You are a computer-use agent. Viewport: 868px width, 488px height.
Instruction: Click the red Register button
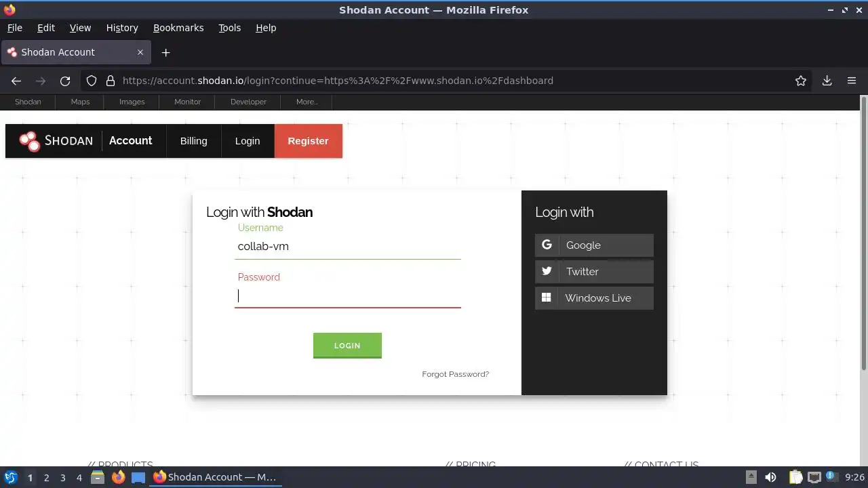pyautogui.click(x=308, y=141)
